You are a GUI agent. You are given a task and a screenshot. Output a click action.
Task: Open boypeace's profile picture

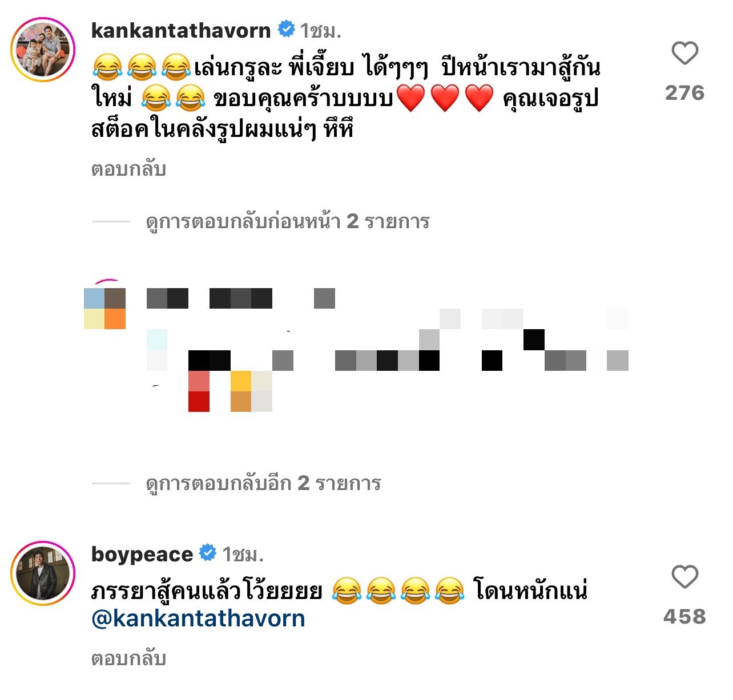(43, 573)
